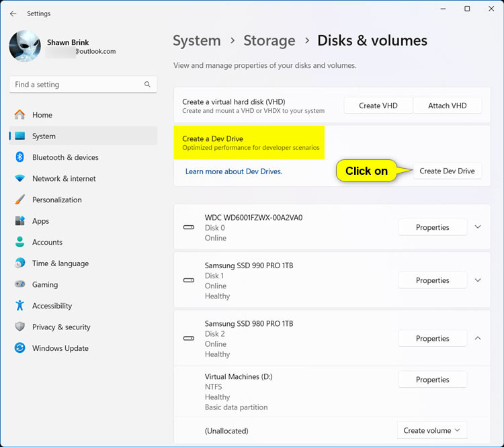Open Privacy & security settings
Screen dimensions: 504x447
click(83, 327)
